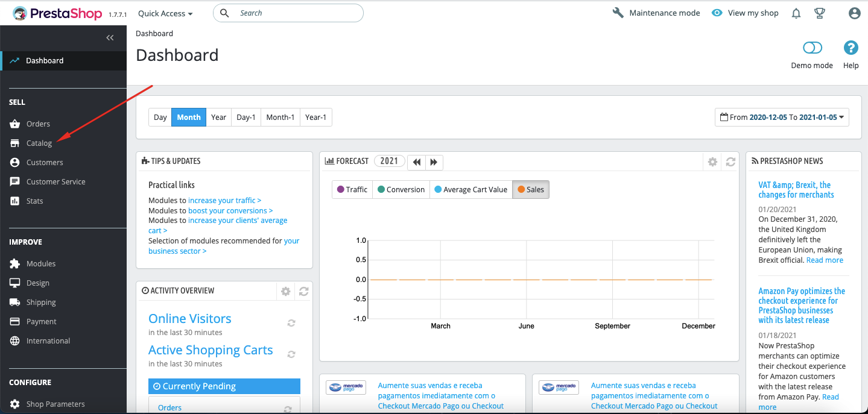Open the Quick Access dropdown
This screenshot has height=414, width=868.
pos(165,13)
